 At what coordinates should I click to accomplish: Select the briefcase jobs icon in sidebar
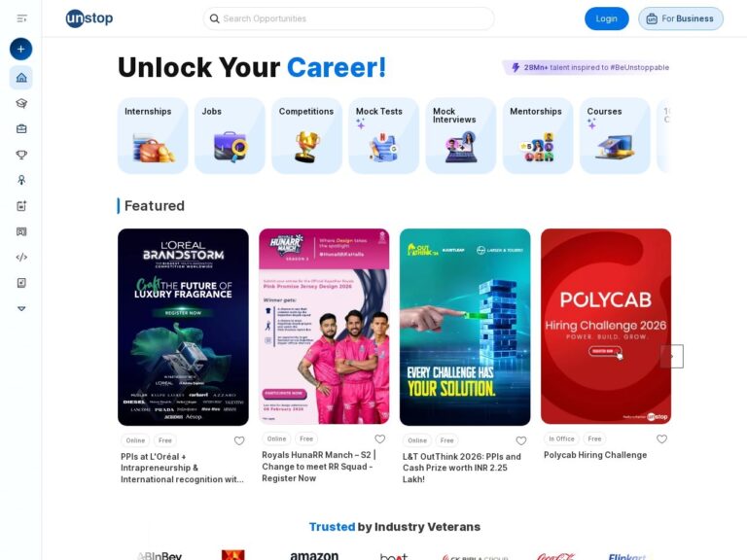pyautogui.click(x=21, y=129)
